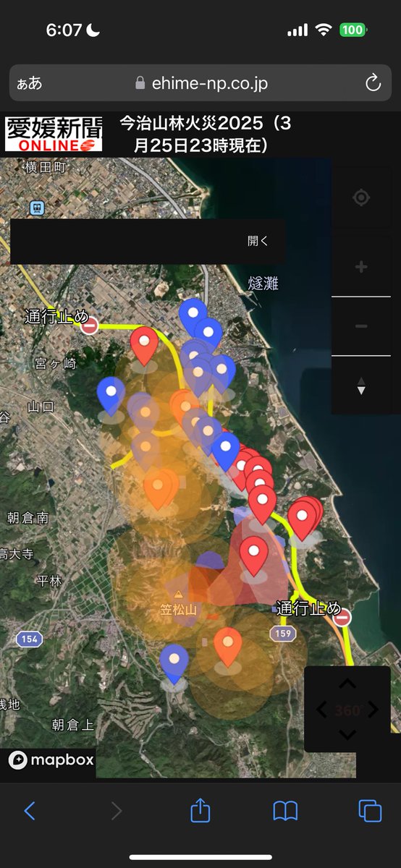Tap the 山口 place label
This screenshot has height=868, width=401.
pos(41,407)
